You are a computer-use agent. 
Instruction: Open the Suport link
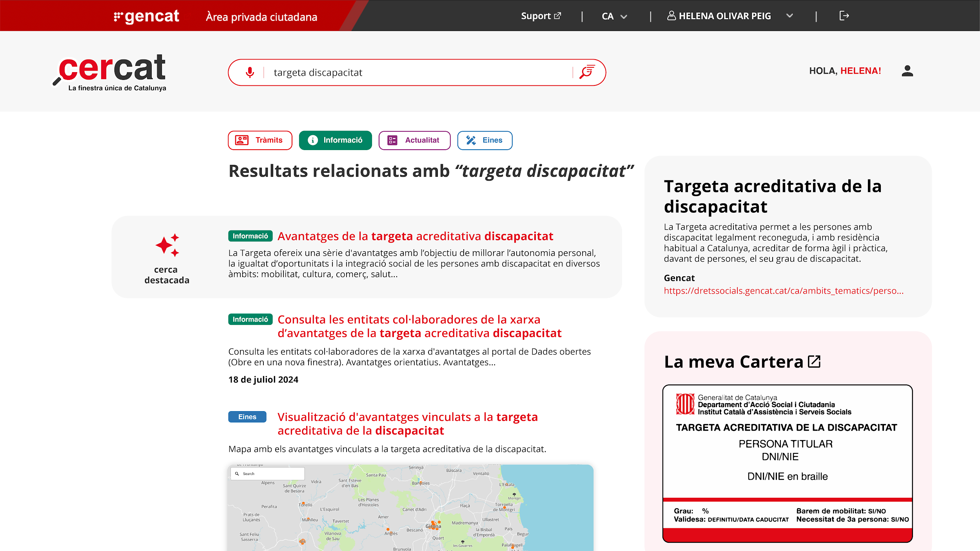541,16
